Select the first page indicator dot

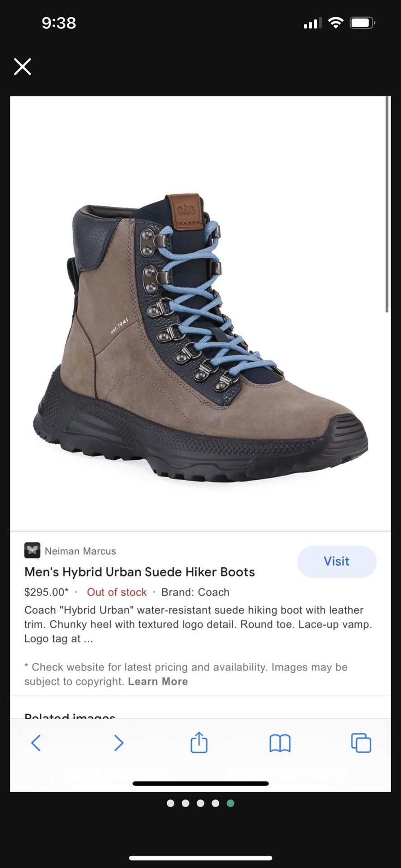170,803
